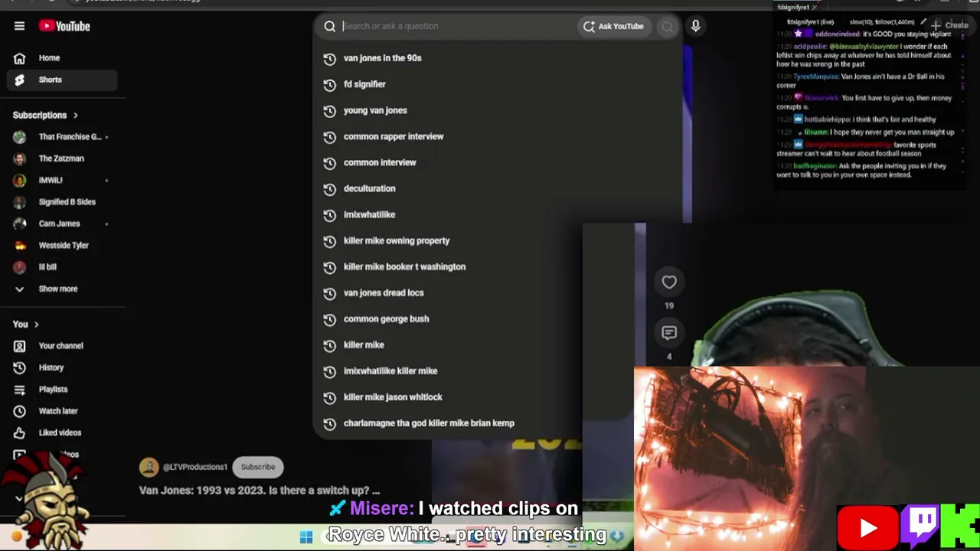
Task: Open Watch later in the sidebar
Action: [x=61, y=411]
